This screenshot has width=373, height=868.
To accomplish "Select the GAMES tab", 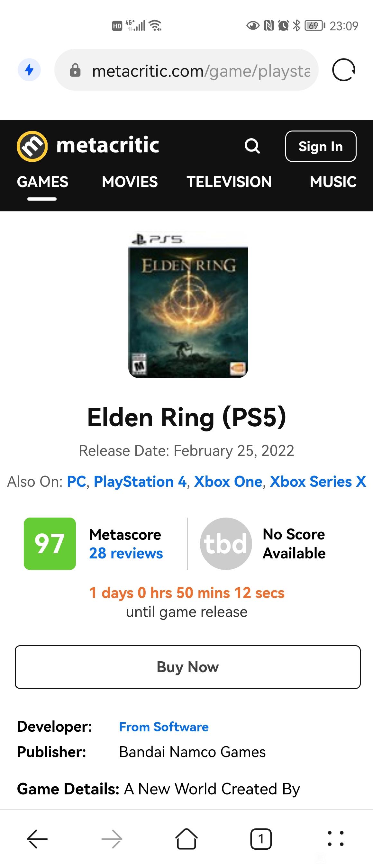I will (x=42, y=182).
